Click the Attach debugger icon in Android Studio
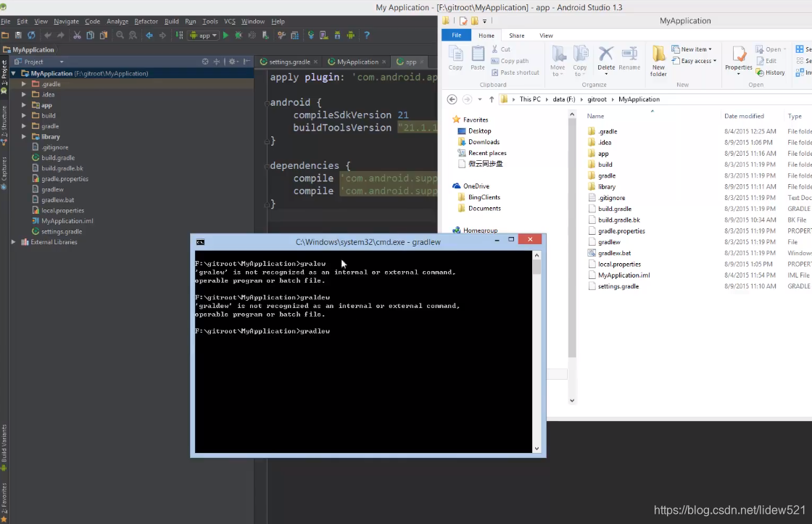 (265, 36)
